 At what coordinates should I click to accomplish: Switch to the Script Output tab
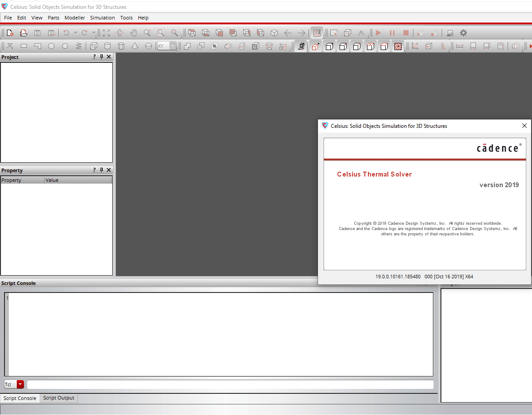tap(59, 398)
